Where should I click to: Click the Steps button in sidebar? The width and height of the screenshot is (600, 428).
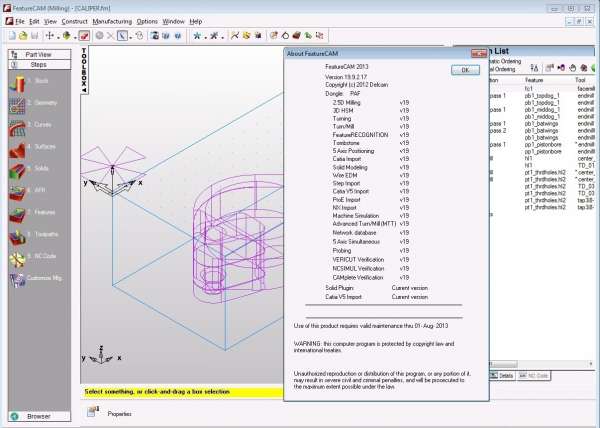[39, 65]
